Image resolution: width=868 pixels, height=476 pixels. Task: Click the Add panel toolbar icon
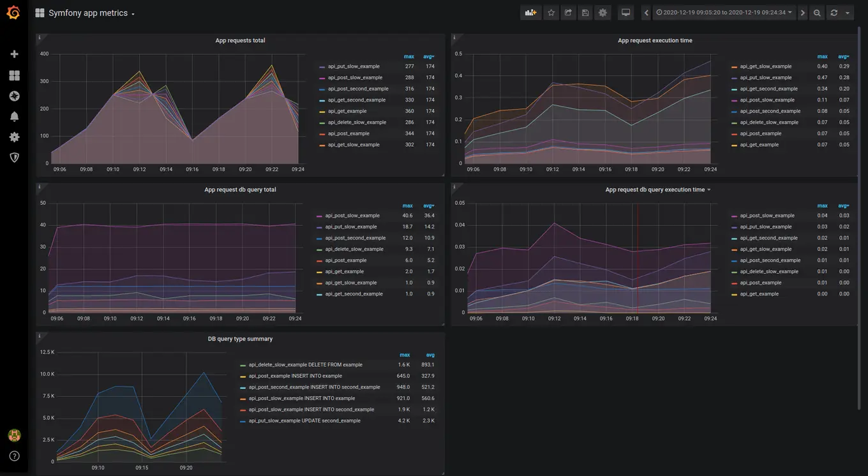click(530, 13)
